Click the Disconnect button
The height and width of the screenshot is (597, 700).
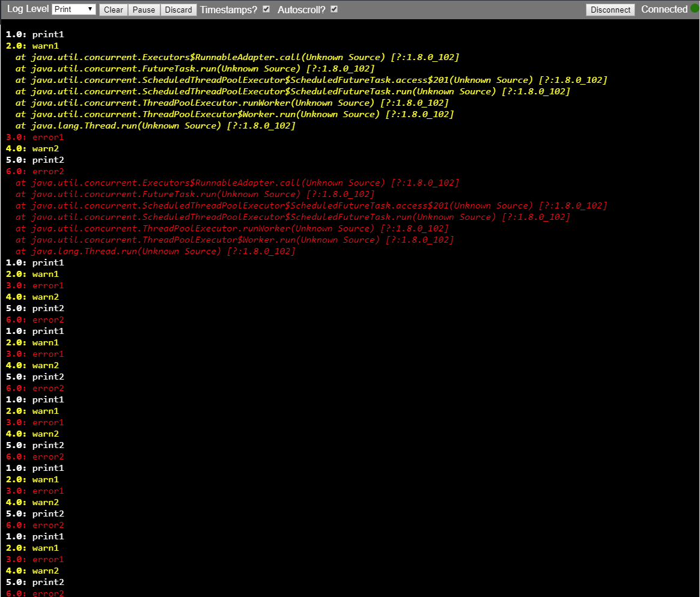coord(610,10)
